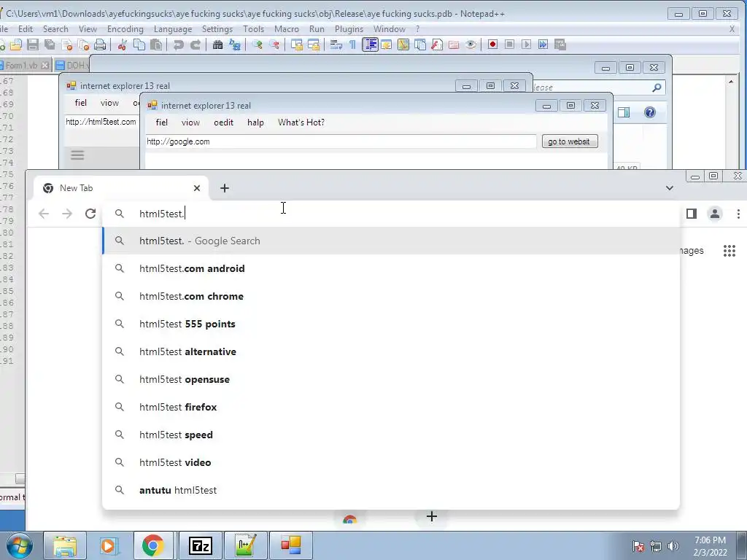Select suggestion antutu html5test
747x560 pixels.
coord(391,490)
